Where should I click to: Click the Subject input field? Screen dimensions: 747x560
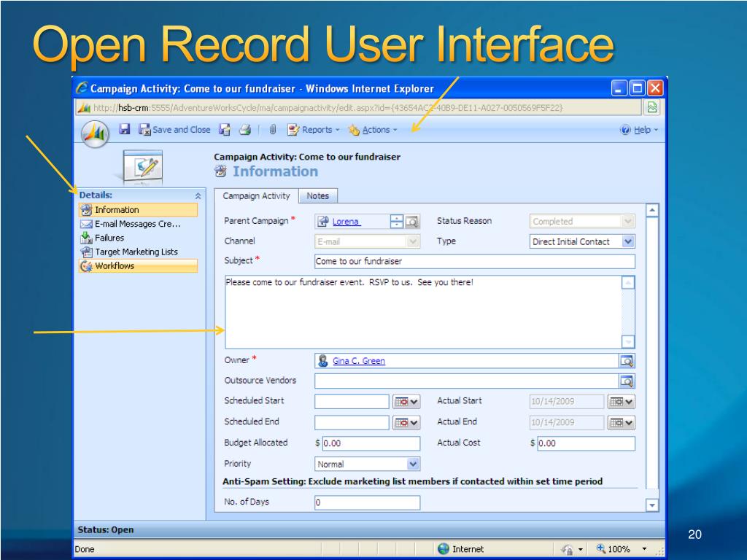tap(474, 261)
